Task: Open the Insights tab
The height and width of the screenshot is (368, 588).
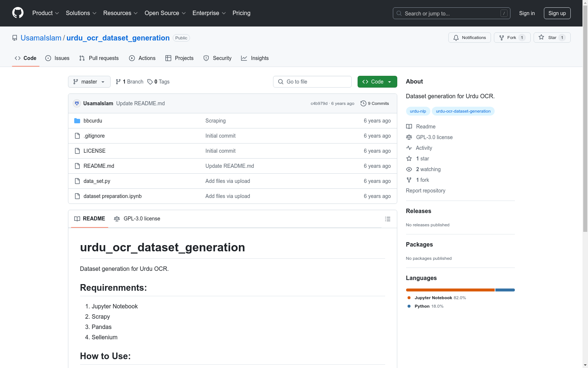Action: 255,58
